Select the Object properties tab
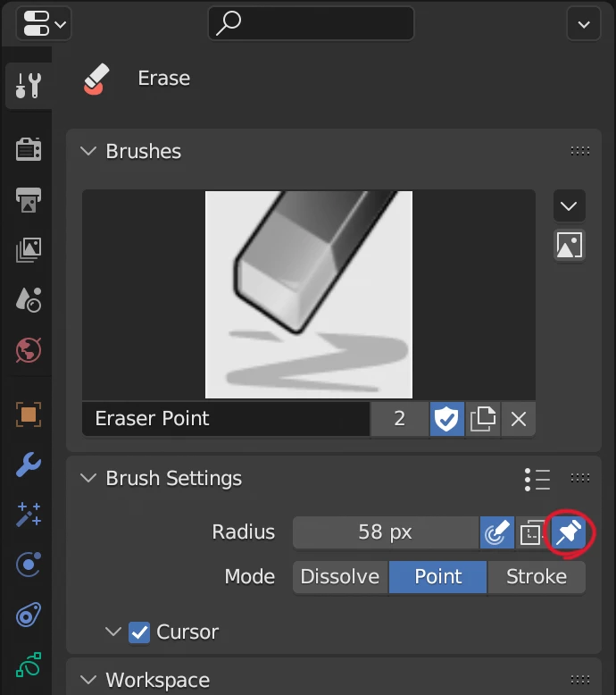Image resolution: width=616 pixels, height=695 pixels. [x=29, y=414]
